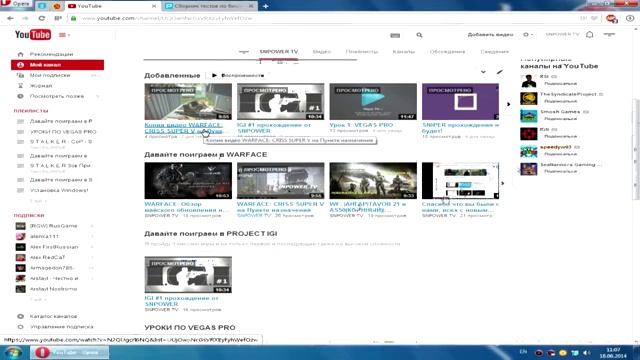Click the search magnifier icon
The width and height of the screenshot is (640, 360).
tap(419, 35)
